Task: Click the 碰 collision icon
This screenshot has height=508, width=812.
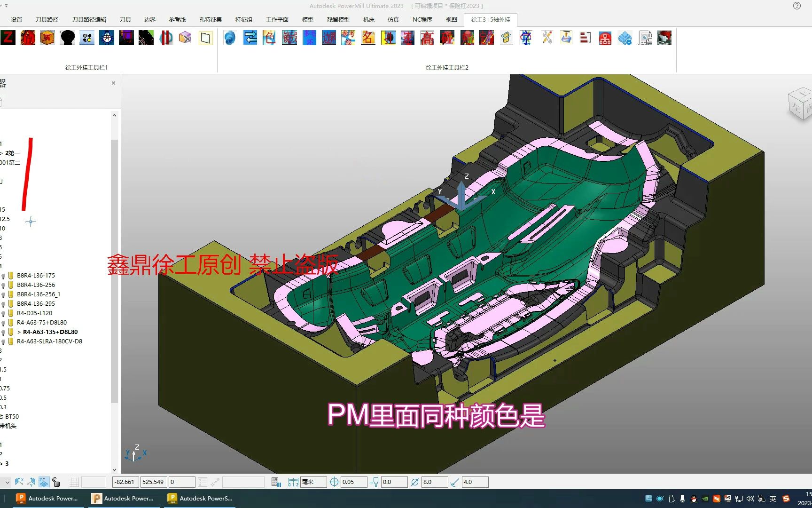Action: 447,38
